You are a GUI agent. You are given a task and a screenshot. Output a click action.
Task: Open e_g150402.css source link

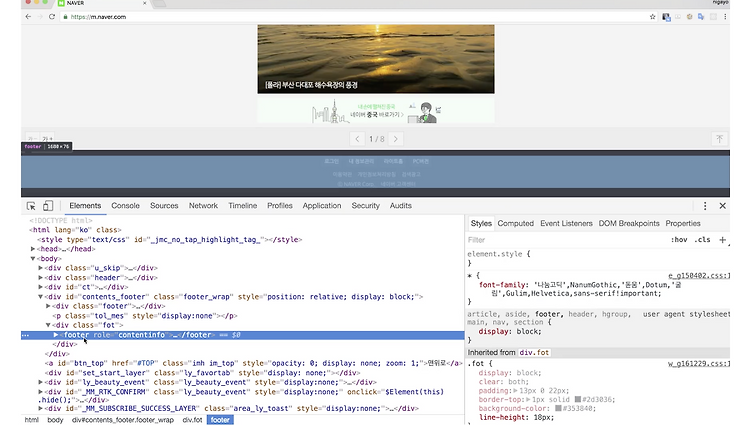click(699, 275)
